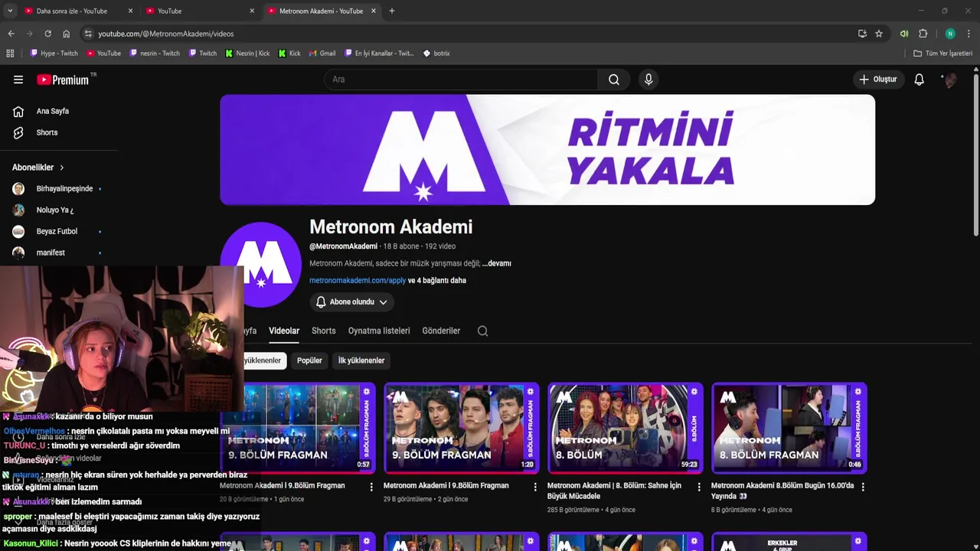Image resolution: width=980 pixels, height=551 pixels.
Task: Open the Gönderiler tab
Action: [x=441, y=331]
